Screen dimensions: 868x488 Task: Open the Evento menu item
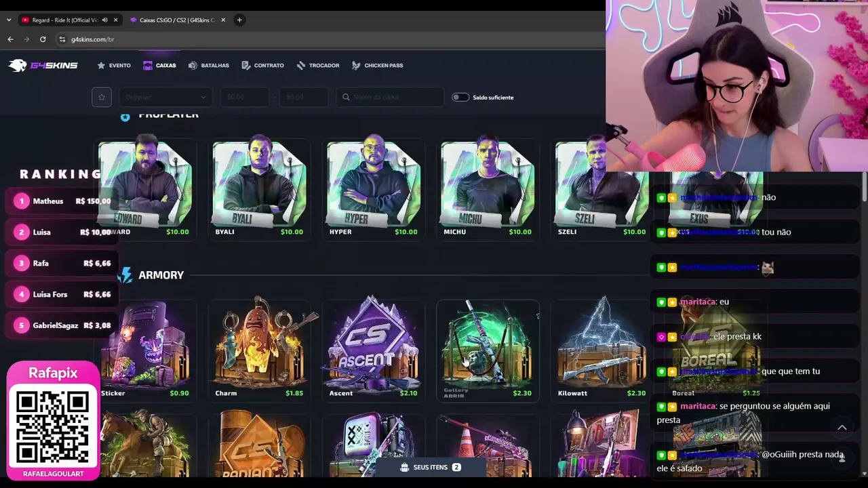(x=114, y=66)
